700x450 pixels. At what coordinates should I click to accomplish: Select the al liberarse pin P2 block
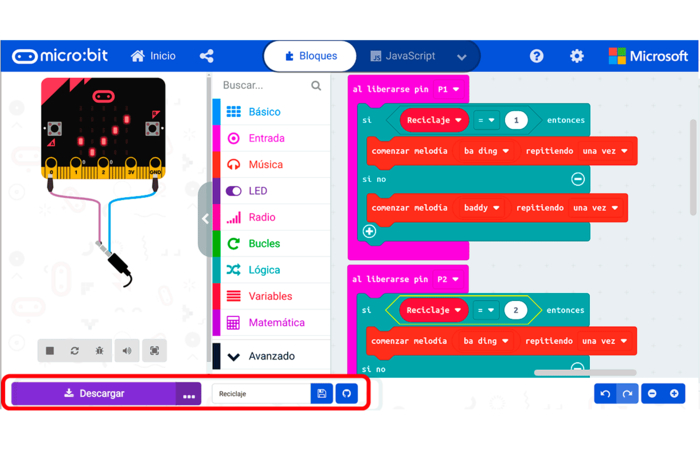point(389,279)
